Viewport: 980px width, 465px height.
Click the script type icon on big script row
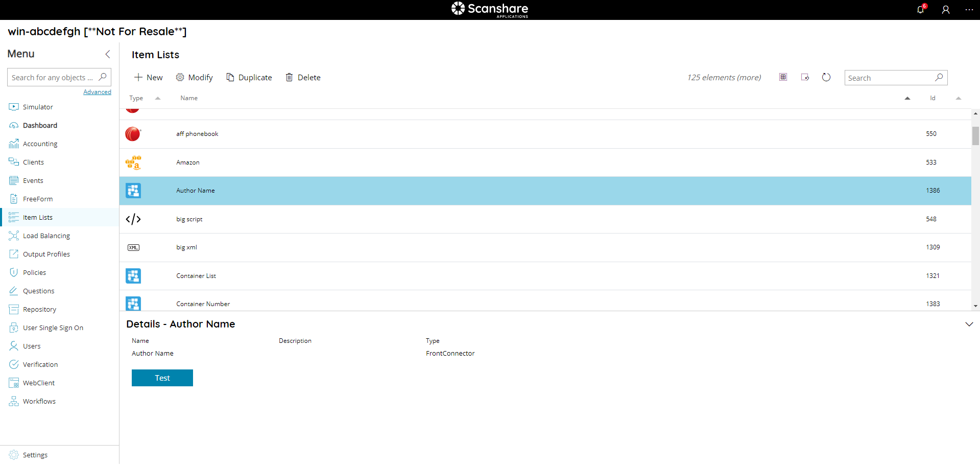tap(133, 219)
